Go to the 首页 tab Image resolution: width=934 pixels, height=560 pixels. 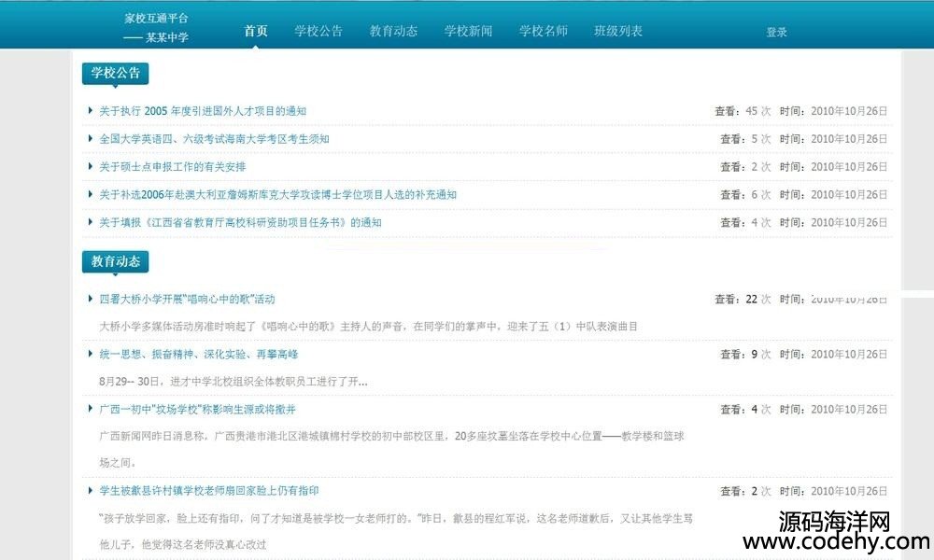point(256,31)
